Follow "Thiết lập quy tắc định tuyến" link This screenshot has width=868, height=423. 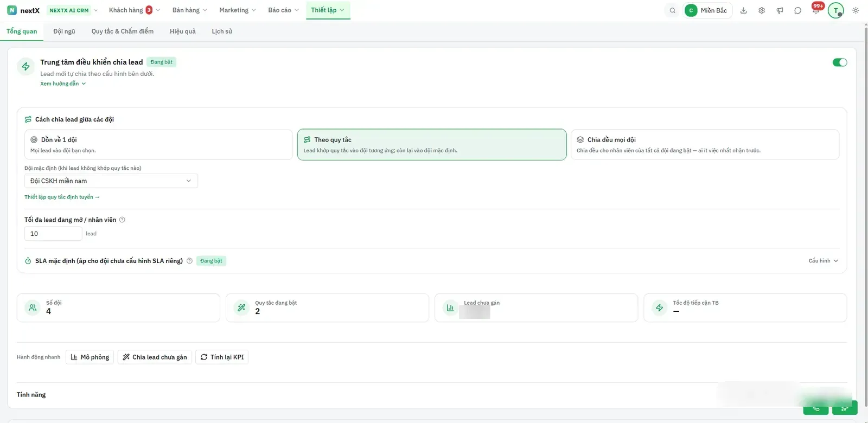[62, 197]
